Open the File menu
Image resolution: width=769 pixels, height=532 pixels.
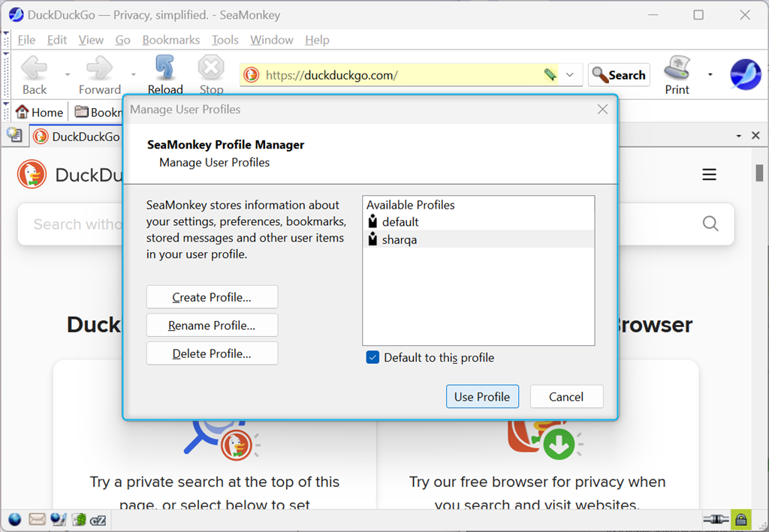26,40
